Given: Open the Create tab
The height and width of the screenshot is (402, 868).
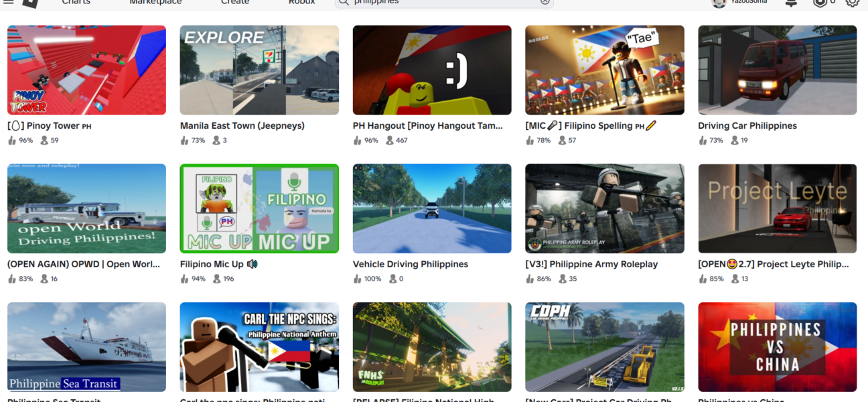Looking at the screenshot, I should (235, 3).
